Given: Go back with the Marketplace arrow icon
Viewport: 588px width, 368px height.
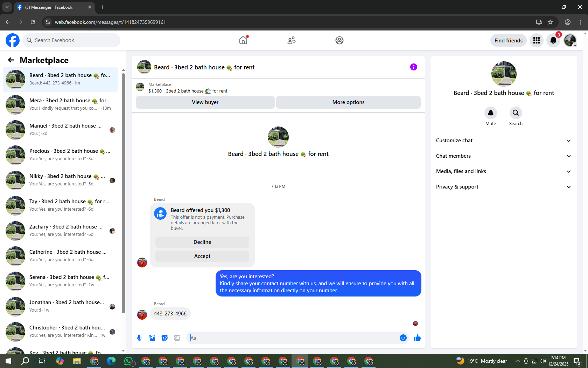Looking at the screenshot, I should [11, 60].
